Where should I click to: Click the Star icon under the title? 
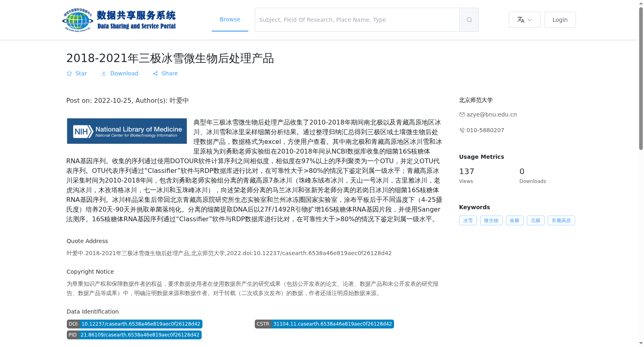(69, 73)
